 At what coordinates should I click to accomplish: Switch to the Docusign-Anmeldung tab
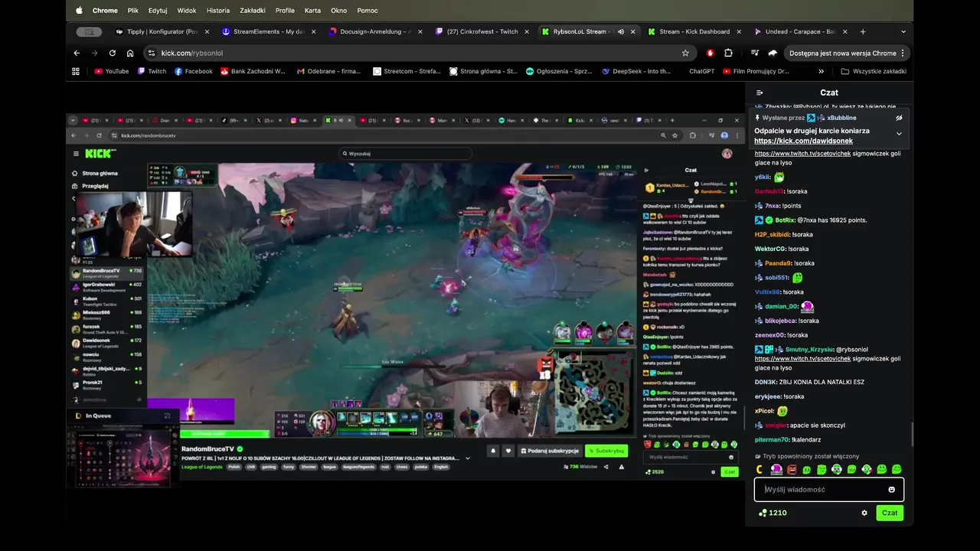374,31
